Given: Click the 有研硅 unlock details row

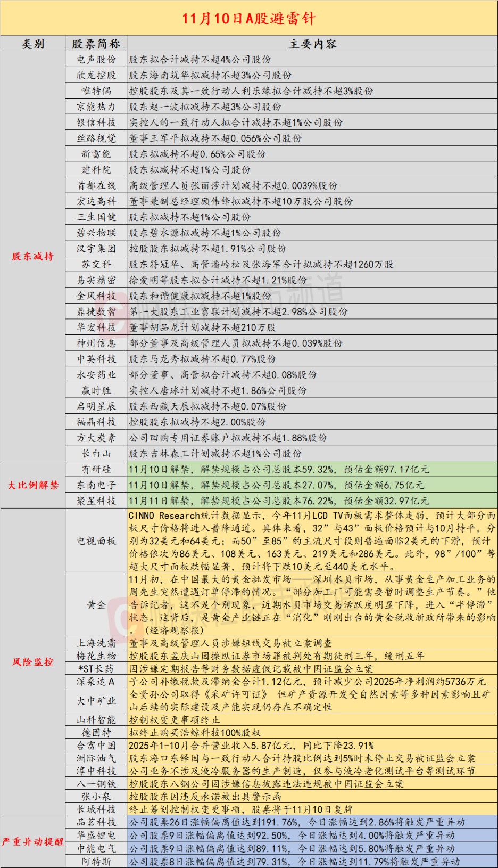Looking at the screenshot, I should point(312,469).
